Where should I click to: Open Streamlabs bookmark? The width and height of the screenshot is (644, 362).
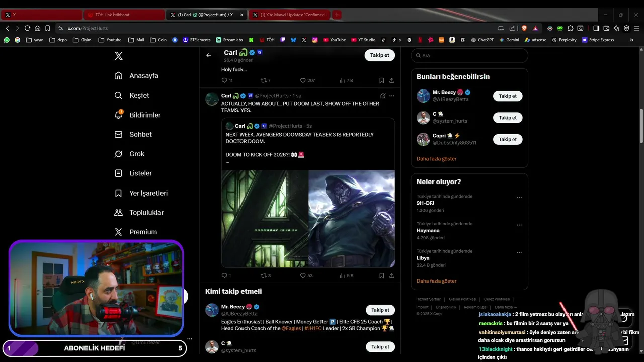[229, 40]
